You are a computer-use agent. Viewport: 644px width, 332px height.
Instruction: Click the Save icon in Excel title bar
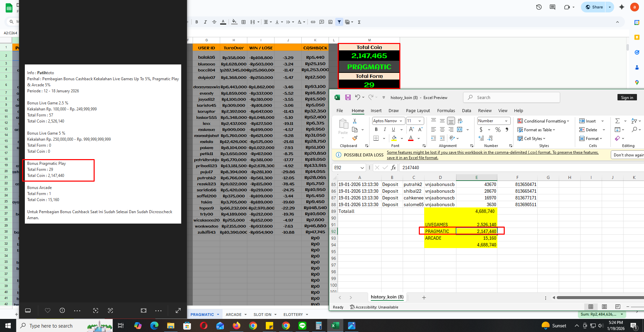[348, 97]
